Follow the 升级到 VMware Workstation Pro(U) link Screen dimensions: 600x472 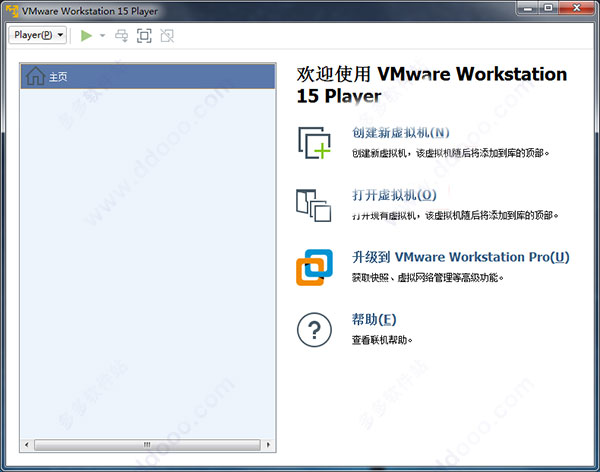(x=461, y=257)
